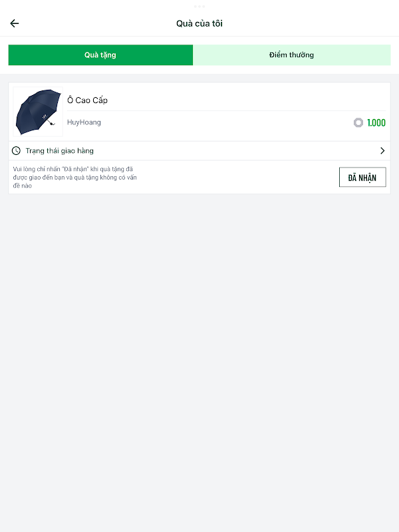Open the Điểm thưởng tab
This screenshot has width=399, height=532.
coord(291,55)
